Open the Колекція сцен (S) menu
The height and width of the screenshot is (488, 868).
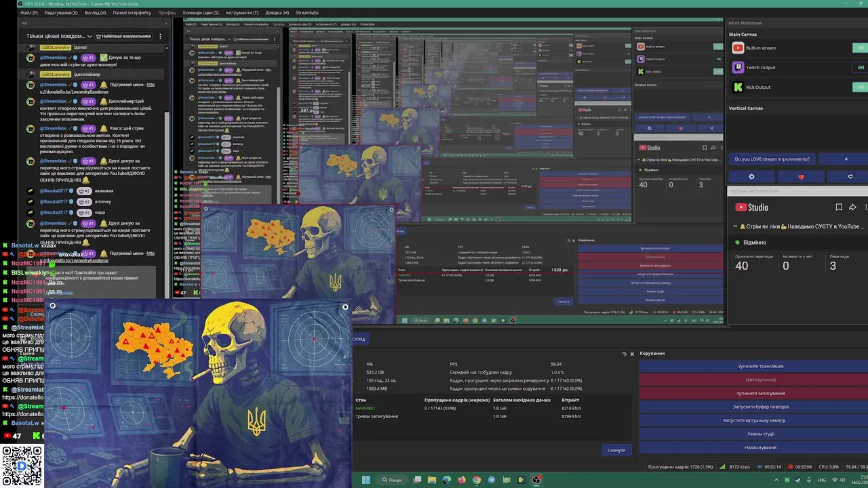[x=201, y=13]
